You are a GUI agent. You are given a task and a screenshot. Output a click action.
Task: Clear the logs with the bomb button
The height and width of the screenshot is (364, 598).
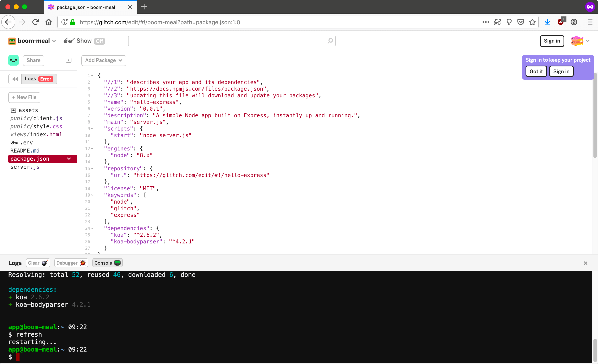(38, 263)
